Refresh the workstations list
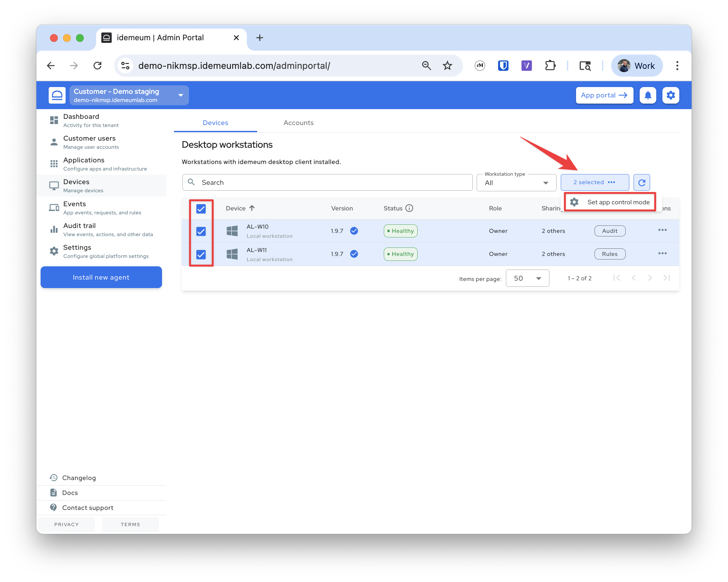The image size is (728, 582). [x=642, y=183]
